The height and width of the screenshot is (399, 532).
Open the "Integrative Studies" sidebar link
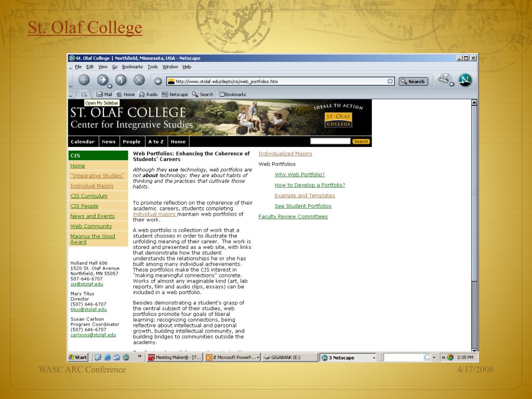click(x=97, y=176)
